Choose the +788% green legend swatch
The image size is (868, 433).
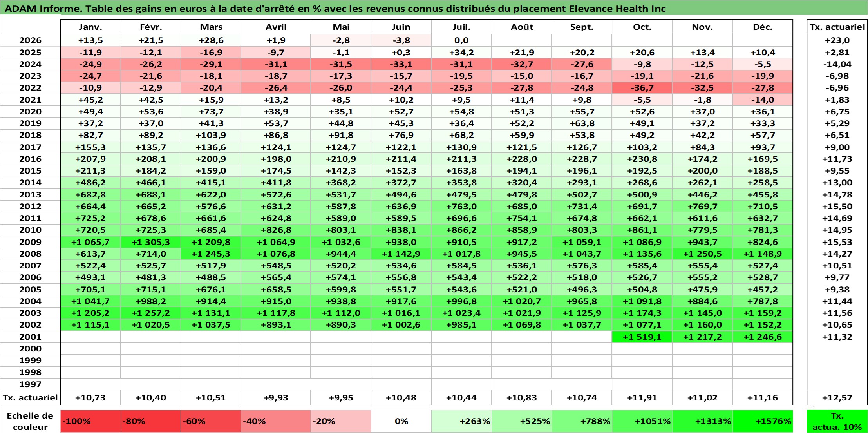tap(582, 421)
